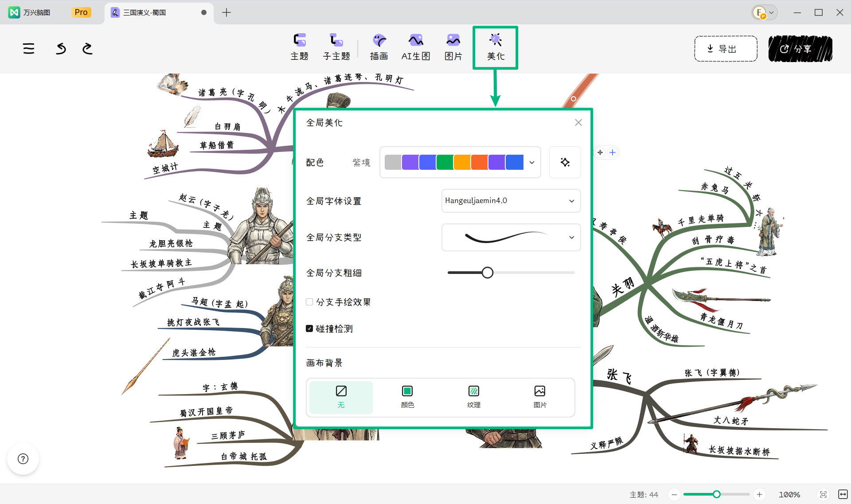Switch to the 三国演义-蜀国 tab
The height and width of the screenshot is (504, 851).
click(x=159, y=12)
